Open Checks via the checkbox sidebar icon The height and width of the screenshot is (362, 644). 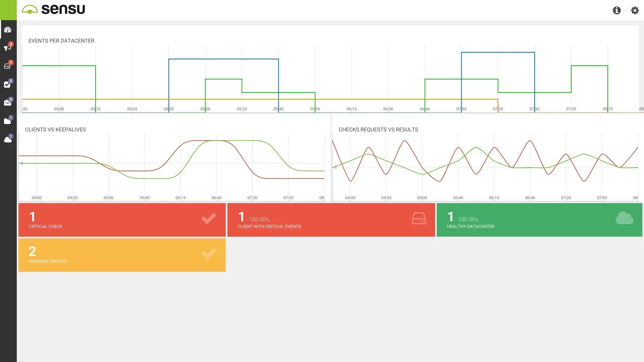click(x=8, y=84)
